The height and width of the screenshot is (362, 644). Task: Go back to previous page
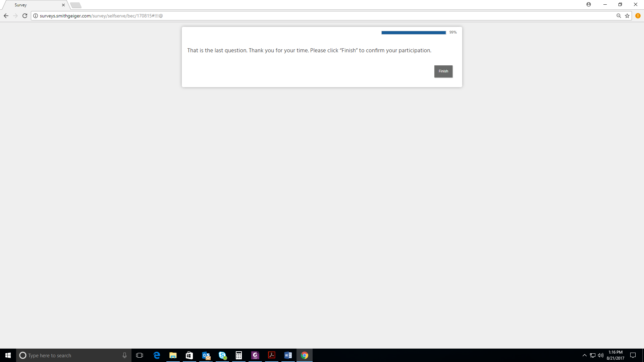pyautogui.click(x=6, y=16)
